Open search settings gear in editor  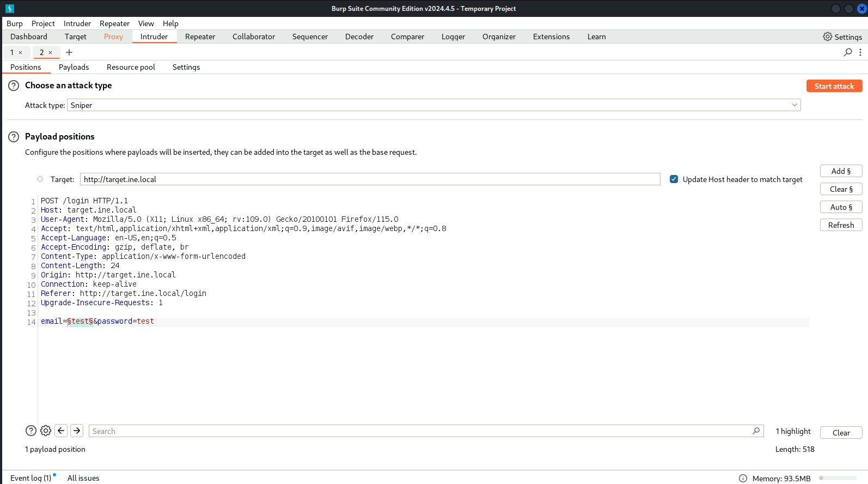click(46, 431)
